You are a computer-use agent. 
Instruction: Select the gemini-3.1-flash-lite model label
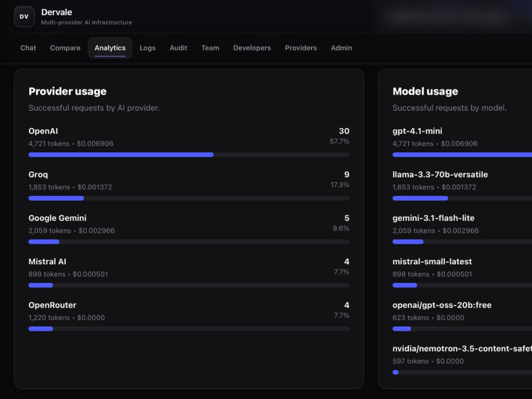tap(433, 218)
